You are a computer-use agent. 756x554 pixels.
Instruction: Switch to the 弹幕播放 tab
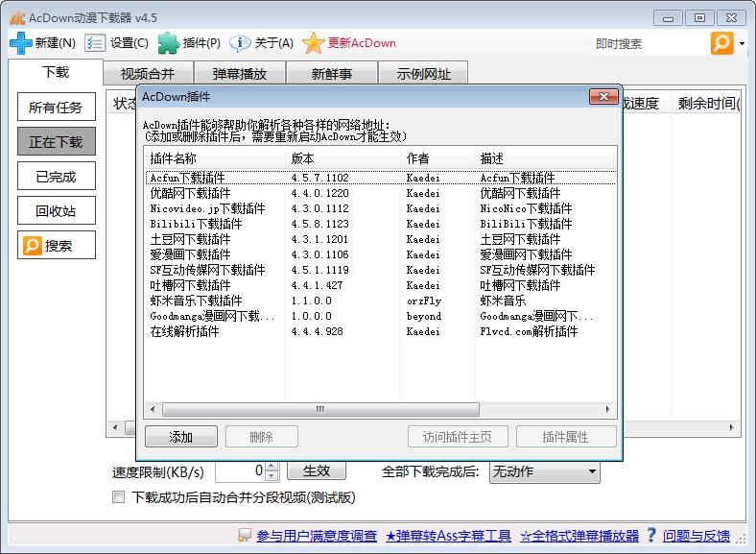239,74
